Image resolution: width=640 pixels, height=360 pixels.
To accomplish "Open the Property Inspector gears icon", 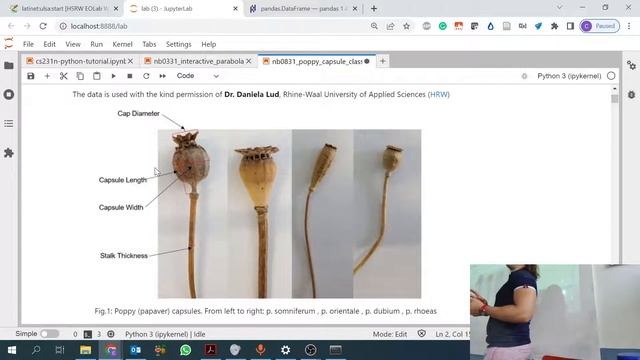I will pos(631,65).
